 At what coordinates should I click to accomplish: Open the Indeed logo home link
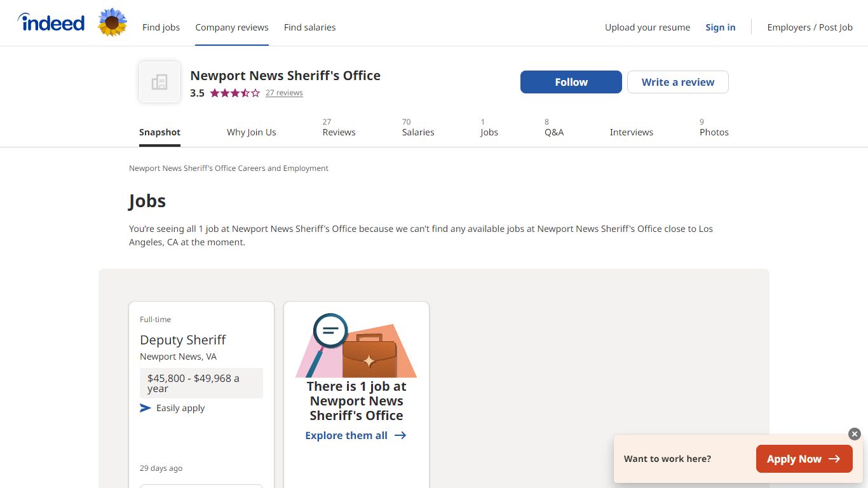51,23
